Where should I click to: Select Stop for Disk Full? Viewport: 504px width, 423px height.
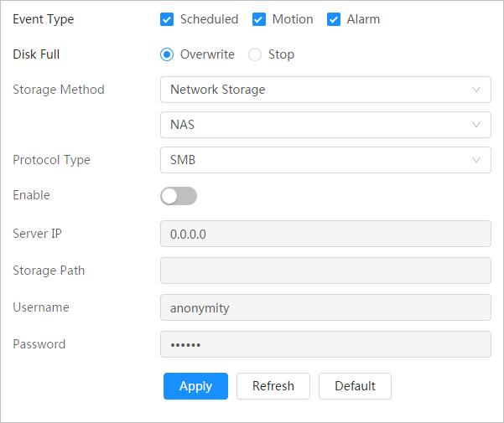(x=255, y=54)
